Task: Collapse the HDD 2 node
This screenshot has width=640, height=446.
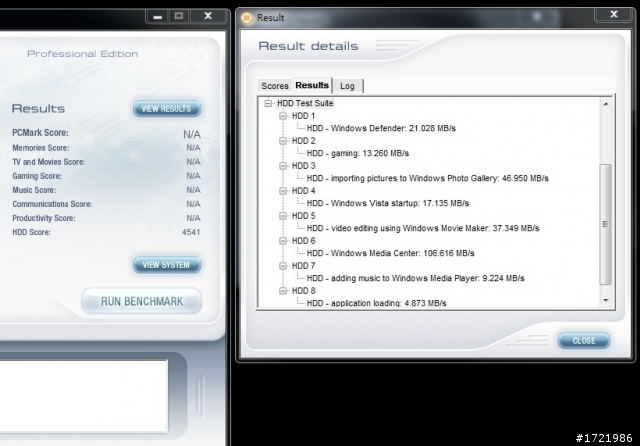Action: 283,141
